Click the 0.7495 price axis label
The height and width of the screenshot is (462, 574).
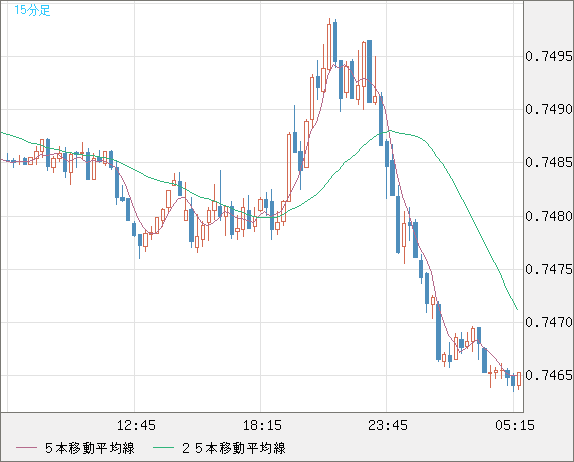pos(548,56)
